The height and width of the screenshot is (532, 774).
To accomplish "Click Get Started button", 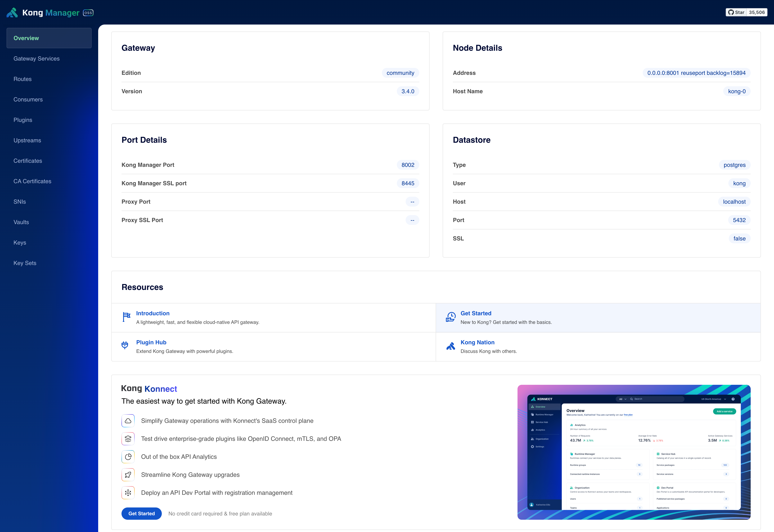I will 142,513.
